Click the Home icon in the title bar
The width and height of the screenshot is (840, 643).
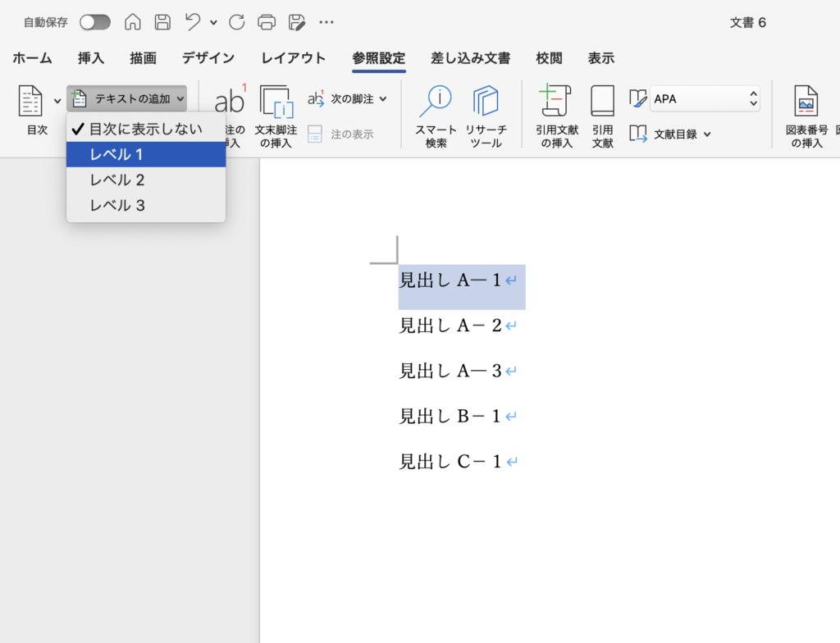point(133,22)
